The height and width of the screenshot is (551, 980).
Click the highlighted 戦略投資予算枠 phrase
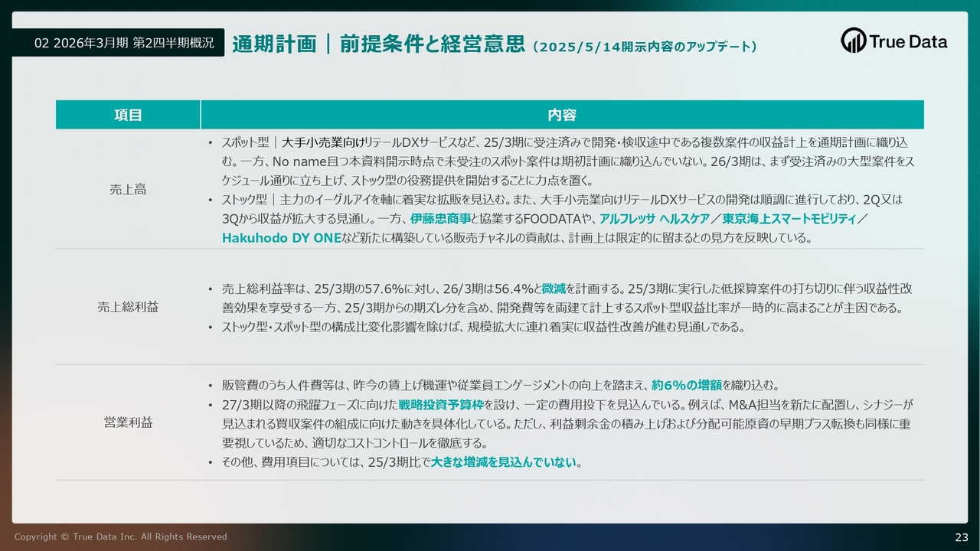click(x=442, y=404)
